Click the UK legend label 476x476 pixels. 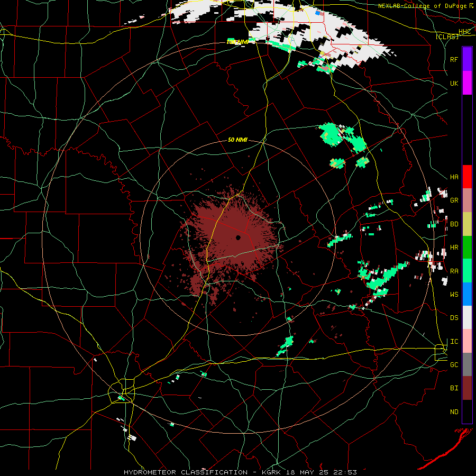click(x=454, y=83)
